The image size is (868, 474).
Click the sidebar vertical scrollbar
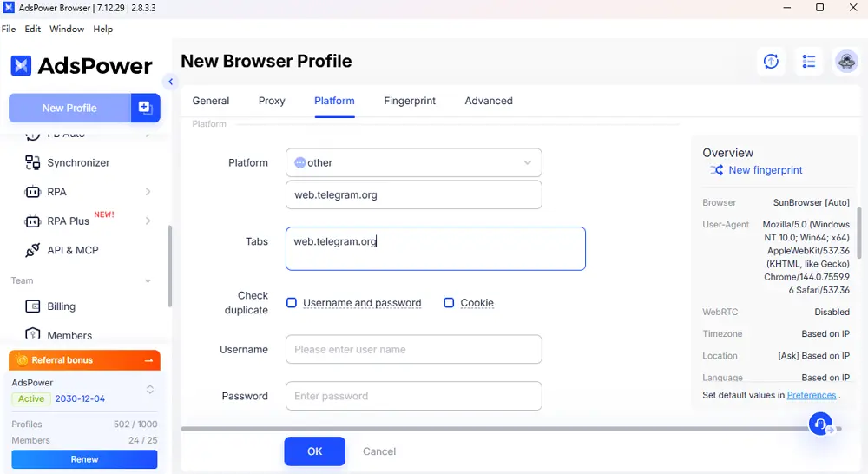169,266
